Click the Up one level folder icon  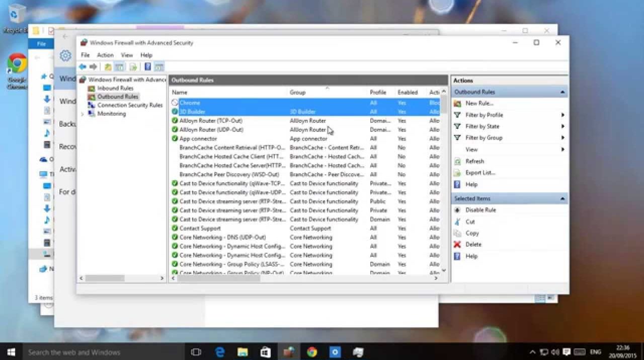108,67
